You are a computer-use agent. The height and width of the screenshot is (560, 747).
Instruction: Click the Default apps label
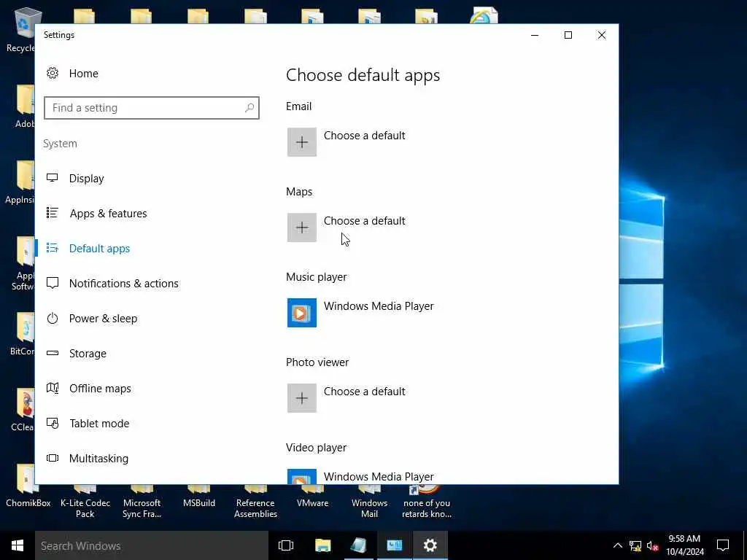pyautogui.click(x=99, y=249)
